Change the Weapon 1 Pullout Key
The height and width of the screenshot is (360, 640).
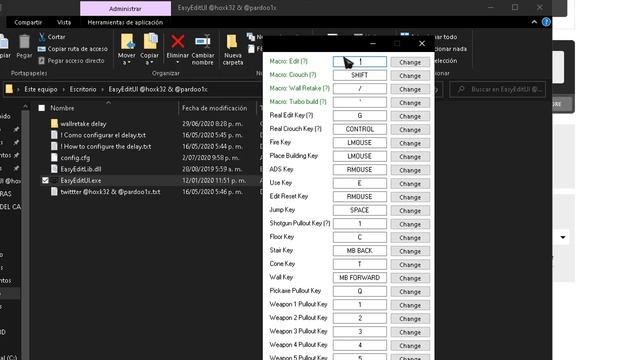coord(410,304)
